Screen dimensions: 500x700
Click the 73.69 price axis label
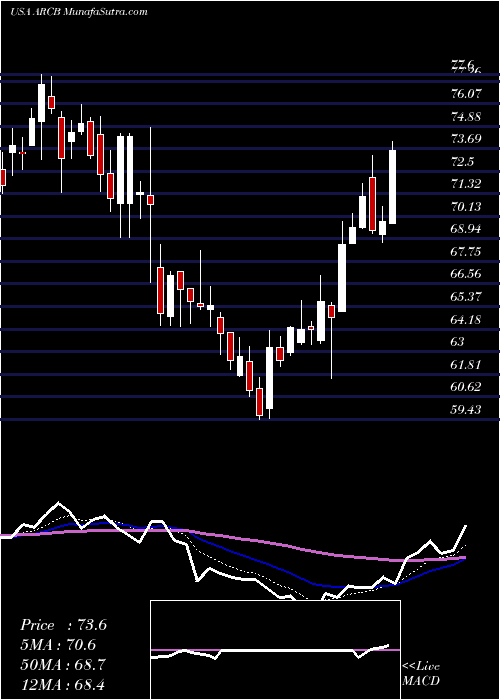pos(466,139)
